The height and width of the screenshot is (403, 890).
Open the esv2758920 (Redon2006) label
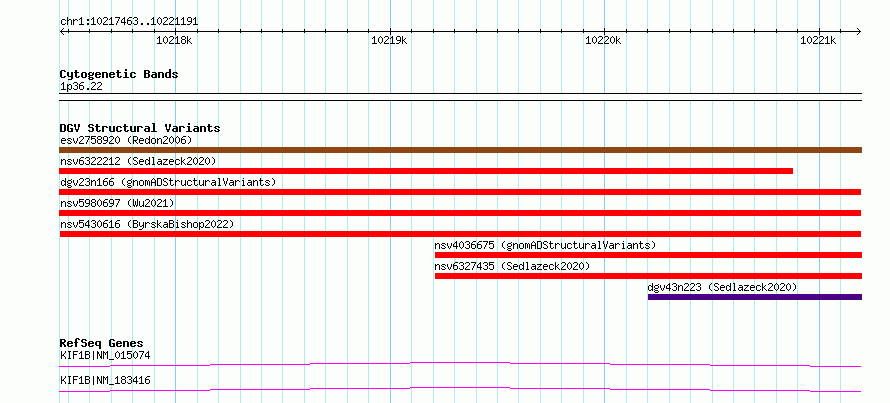pyautogui.click(x=126, y=140)
